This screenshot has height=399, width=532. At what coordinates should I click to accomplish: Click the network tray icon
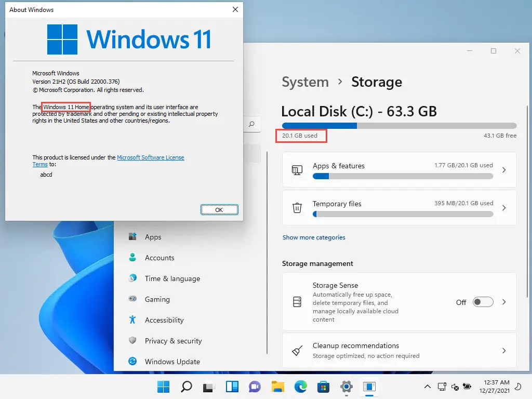click(442, 387)
